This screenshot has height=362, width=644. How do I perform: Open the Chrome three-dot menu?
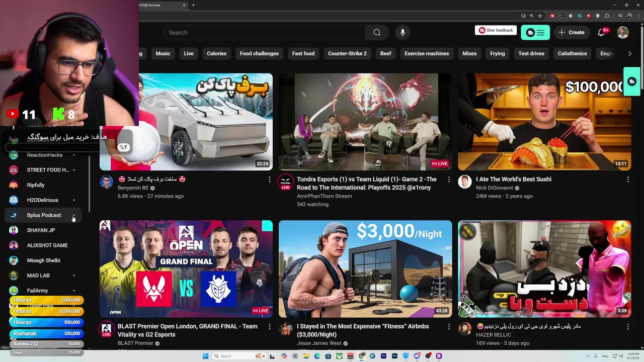tap(638, 16)
